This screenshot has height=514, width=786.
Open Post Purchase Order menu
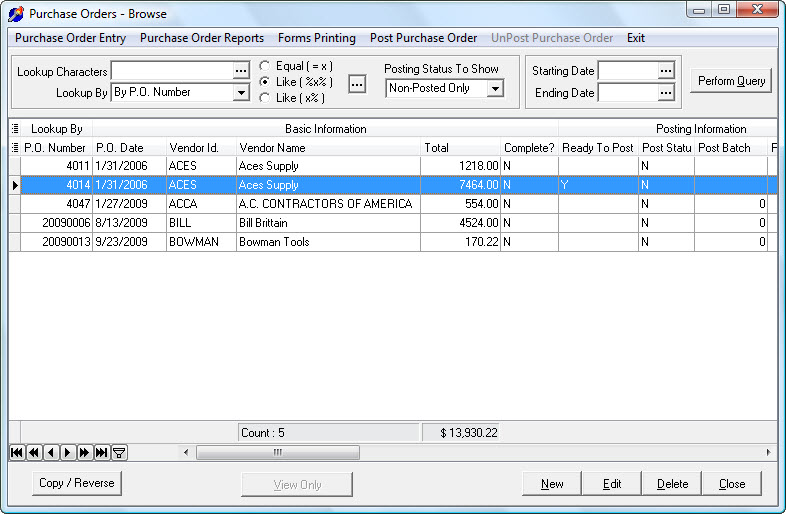[424, 38]
